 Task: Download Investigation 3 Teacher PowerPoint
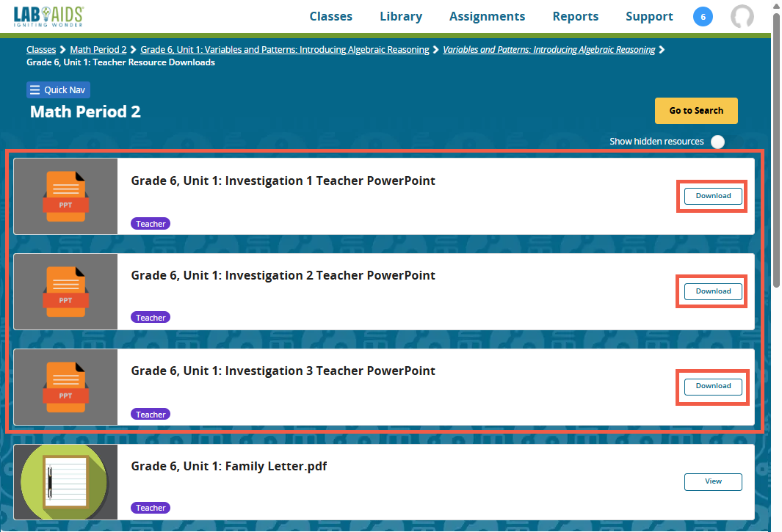[713, 386]
